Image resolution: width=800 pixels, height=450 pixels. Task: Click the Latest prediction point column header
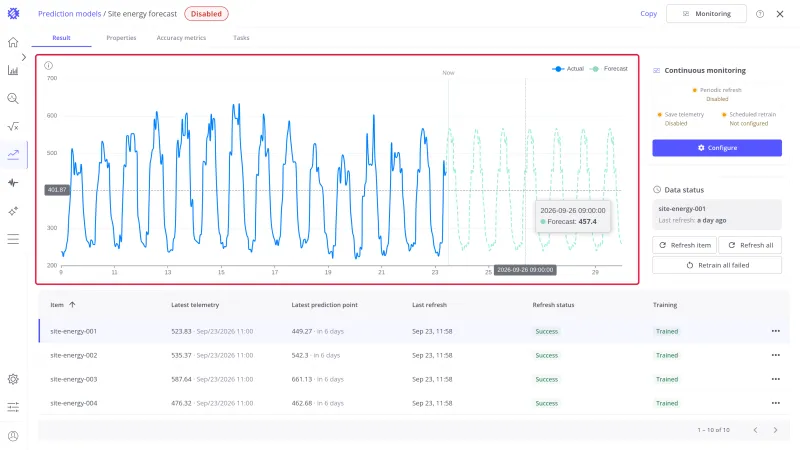(x=324, y=305)
